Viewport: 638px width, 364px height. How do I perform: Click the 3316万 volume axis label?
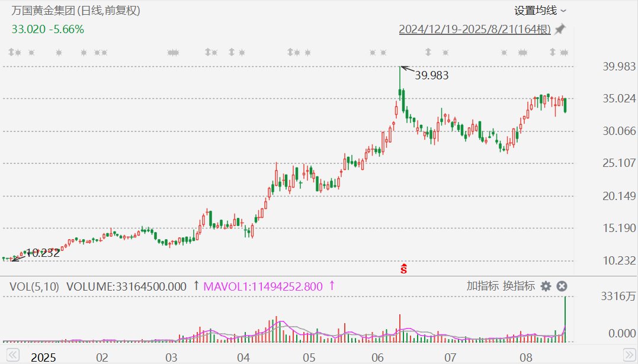(618, 296)
